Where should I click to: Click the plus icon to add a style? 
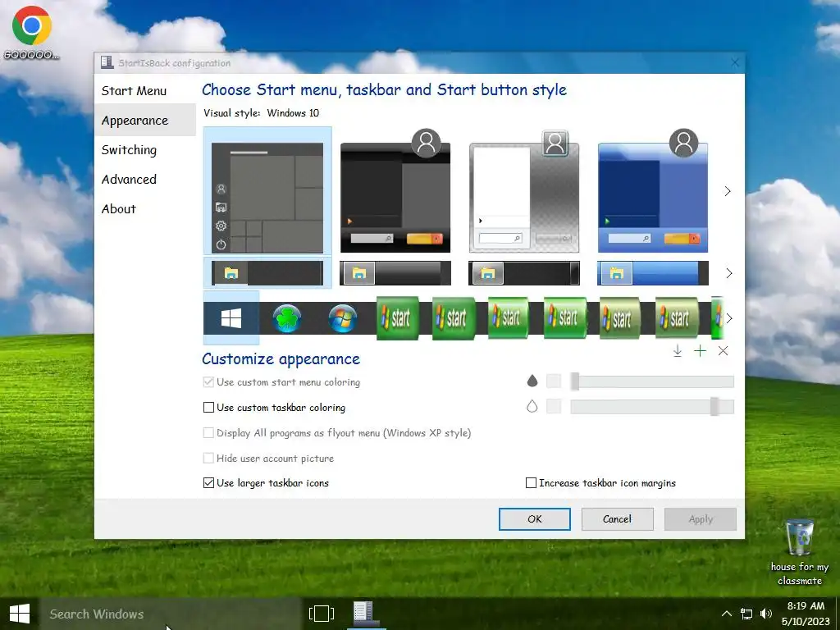click(701, 351)
